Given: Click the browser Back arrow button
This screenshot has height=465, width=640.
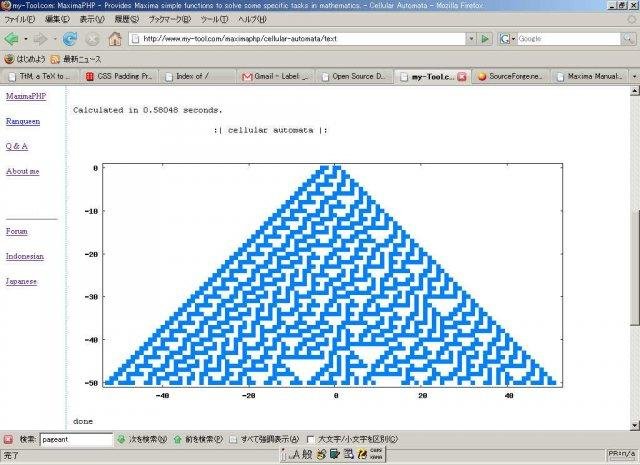Looking at the screenshot, I should point(12,39).
